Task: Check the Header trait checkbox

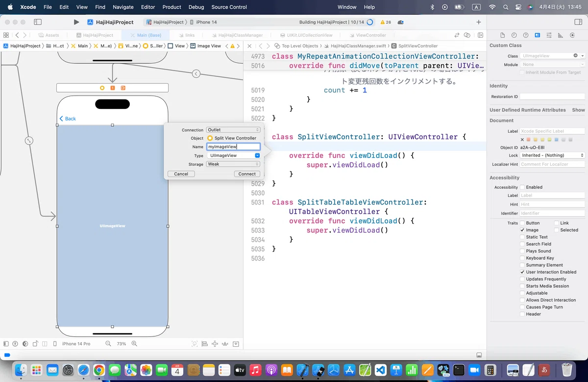Action: [522, 314]
